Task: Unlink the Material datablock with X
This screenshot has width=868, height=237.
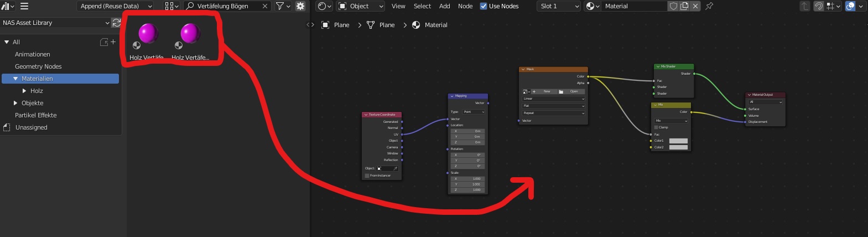Action: (695, 6)
